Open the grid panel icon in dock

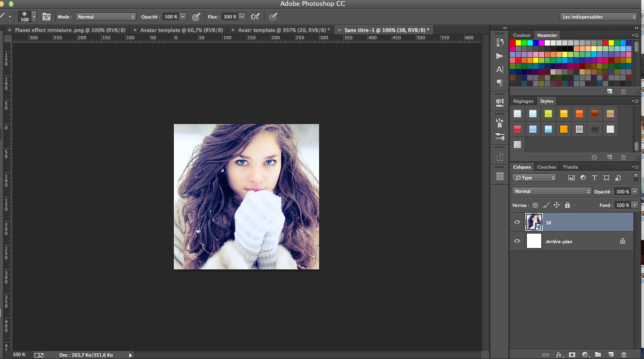[x=500, y=177]
